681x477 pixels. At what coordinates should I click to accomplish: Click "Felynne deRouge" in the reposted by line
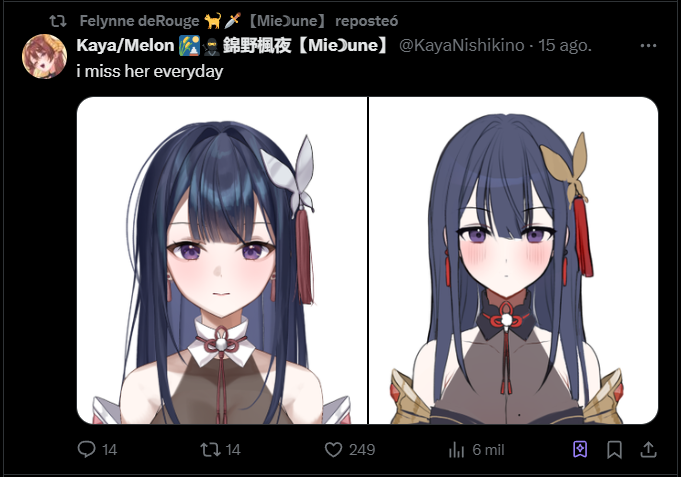[139, 20]
